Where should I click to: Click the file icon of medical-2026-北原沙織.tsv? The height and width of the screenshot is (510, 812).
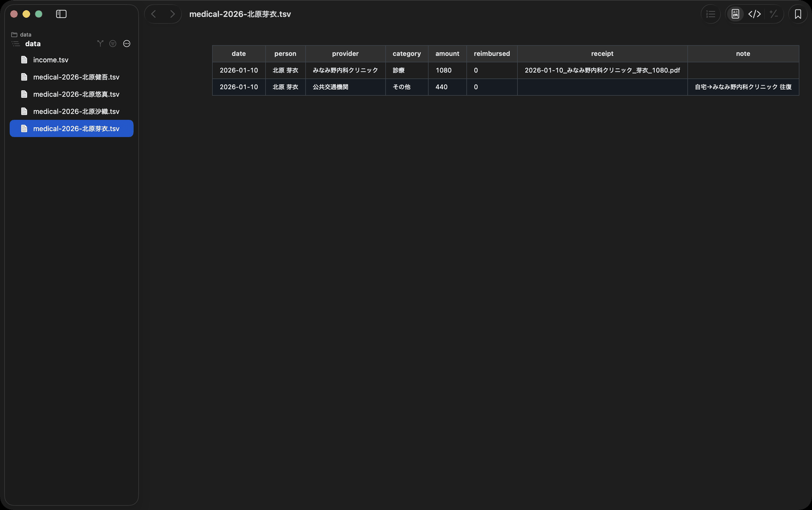pos(24,111)
